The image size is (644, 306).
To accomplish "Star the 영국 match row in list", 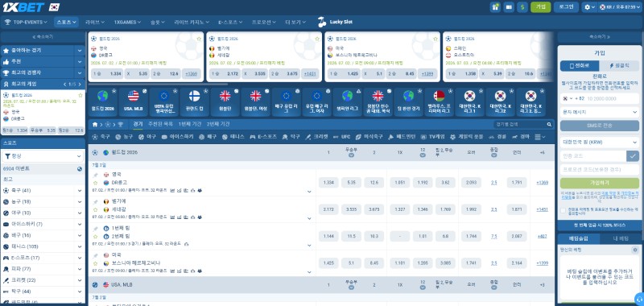I will pyautogui.click(x=95, y=182).
